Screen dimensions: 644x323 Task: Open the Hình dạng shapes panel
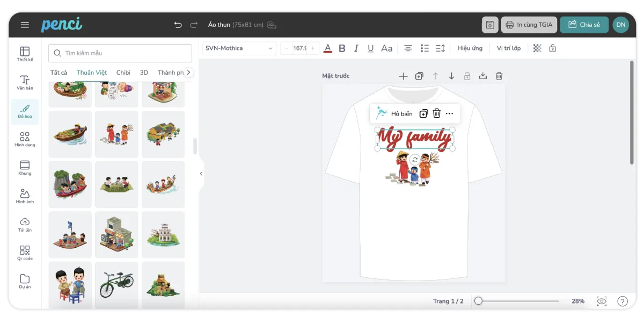pyautogui.click(x=25, y=139)
